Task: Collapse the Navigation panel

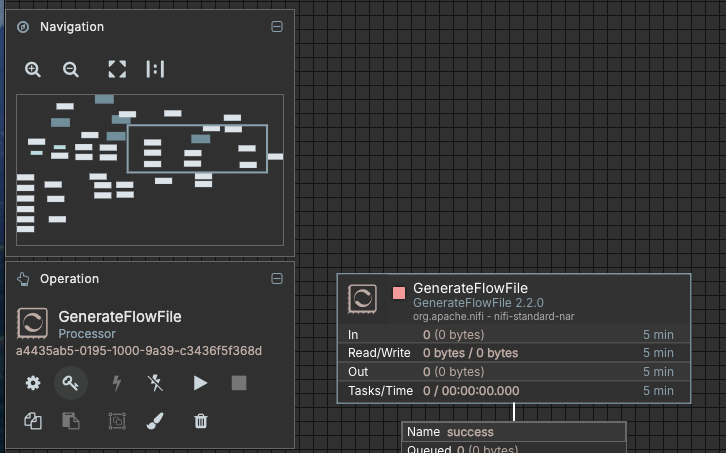Action: pos(277,27)
